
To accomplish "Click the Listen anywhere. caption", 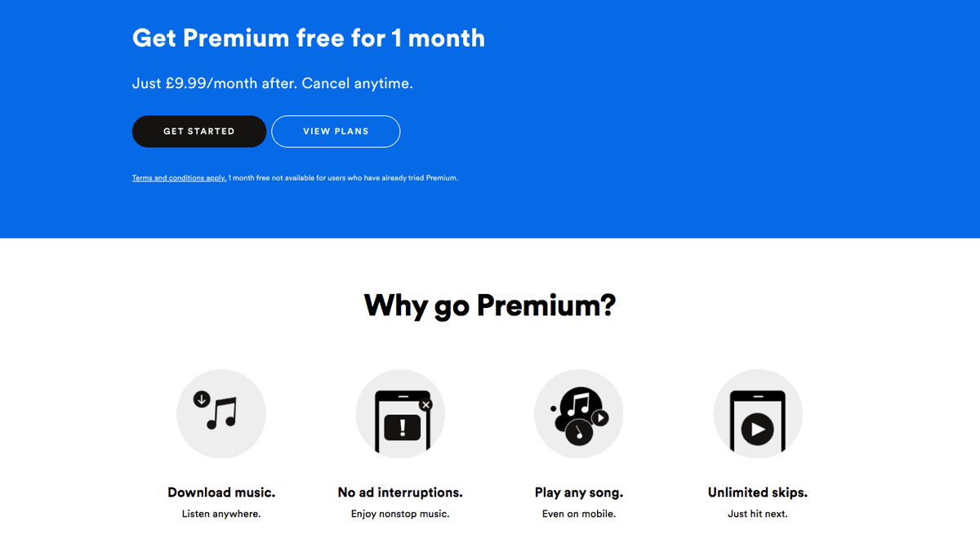I will pos(221,514).
